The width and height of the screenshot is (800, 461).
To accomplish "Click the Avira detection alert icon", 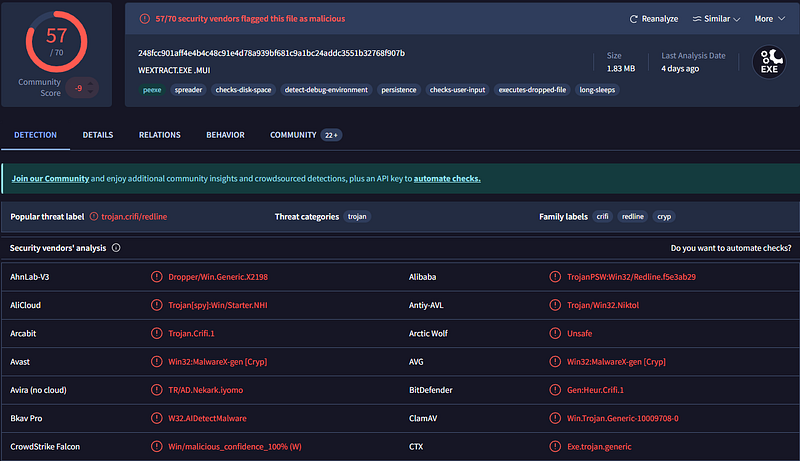I will tap(156, 390).
